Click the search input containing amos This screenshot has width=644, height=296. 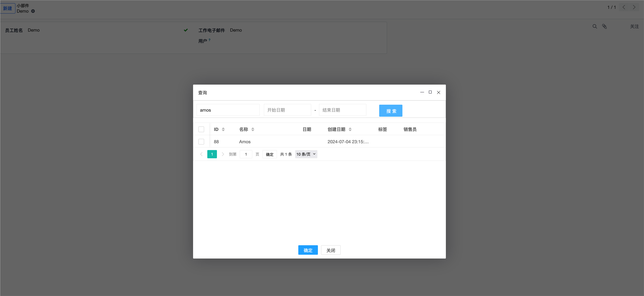[228, 110]
